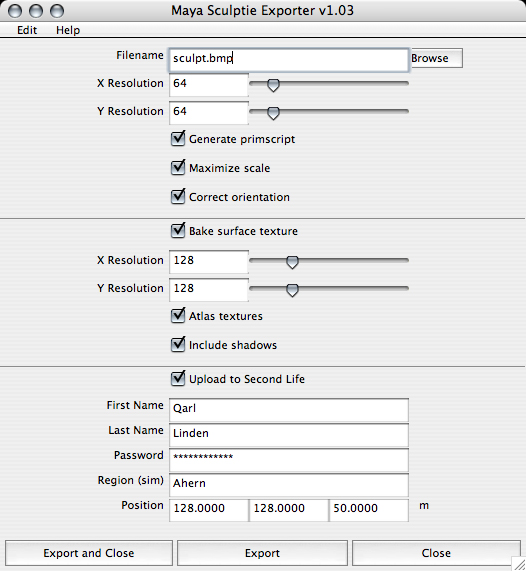526x571 pixels.
Task: Click the Export and Close button
Action: pos(89,553)
